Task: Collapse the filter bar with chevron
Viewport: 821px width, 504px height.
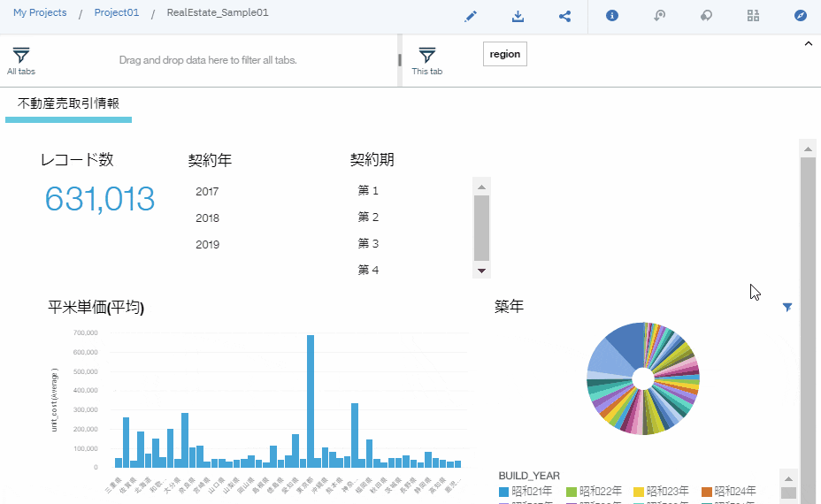Action: (808, 44)
